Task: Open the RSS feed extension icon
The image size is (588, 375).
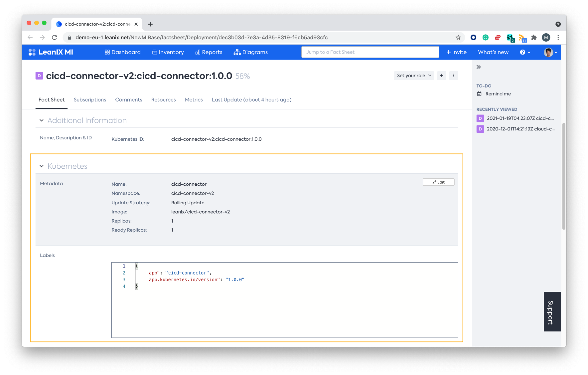Action: click(522, 38)
